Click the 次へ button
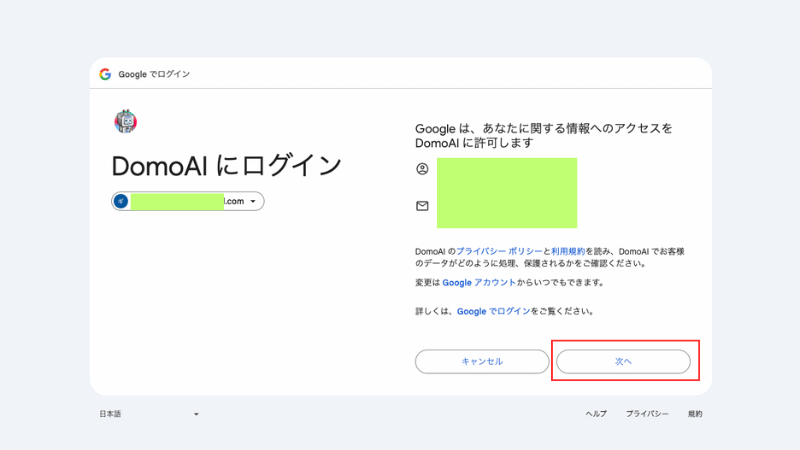The image size is (800, 450). [x=623, y=361]
